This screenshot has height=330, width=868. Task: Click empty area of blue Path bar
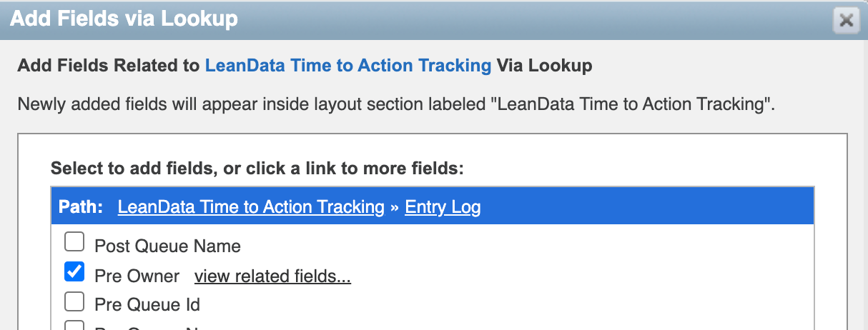coord(643,207)
